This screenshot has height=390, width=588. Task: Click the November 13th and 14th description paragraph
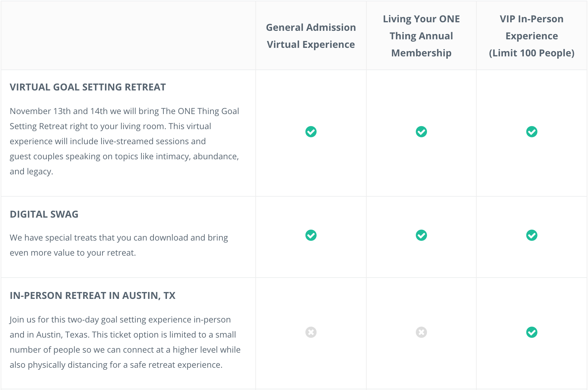point(124,141)
